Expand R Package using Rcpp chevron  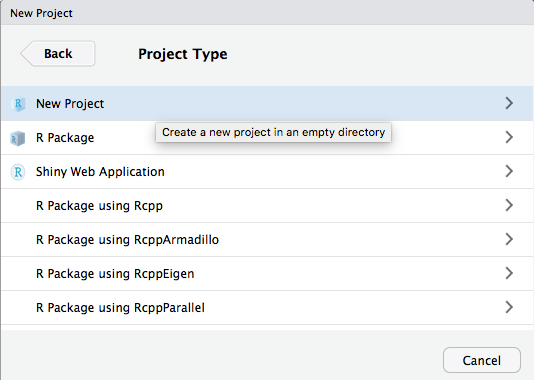(x=509, y=205)
